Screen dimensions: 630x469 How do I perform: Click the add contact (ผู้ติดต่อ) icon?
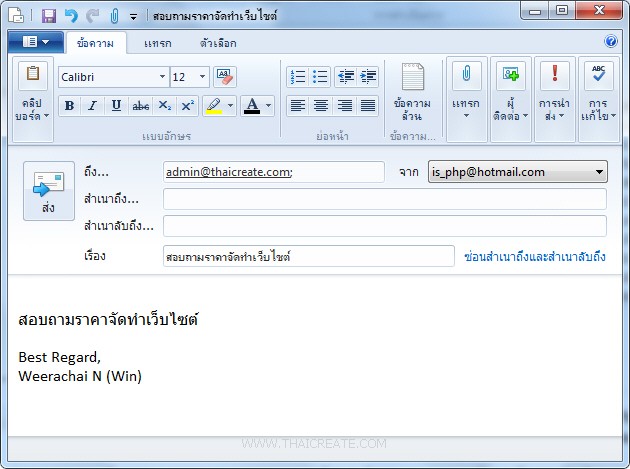pyautogui.click(x=511, y=75)
